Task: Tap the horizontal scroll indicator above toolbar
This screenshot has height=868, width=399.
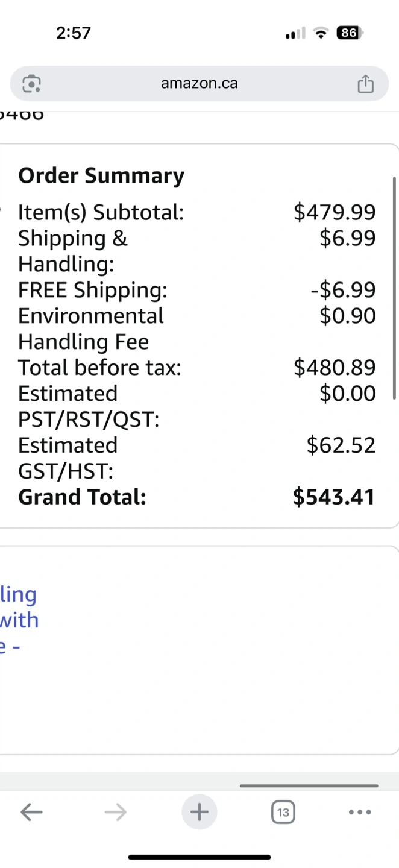Action: pyautogui.click(x=309, y=785)
